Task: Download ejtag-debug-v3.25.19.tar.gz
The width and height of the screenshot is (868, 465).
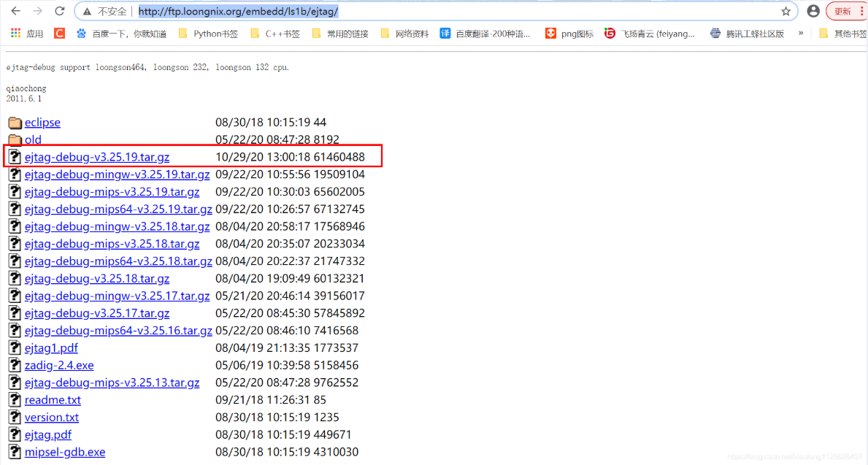Action: pos(98,156)
